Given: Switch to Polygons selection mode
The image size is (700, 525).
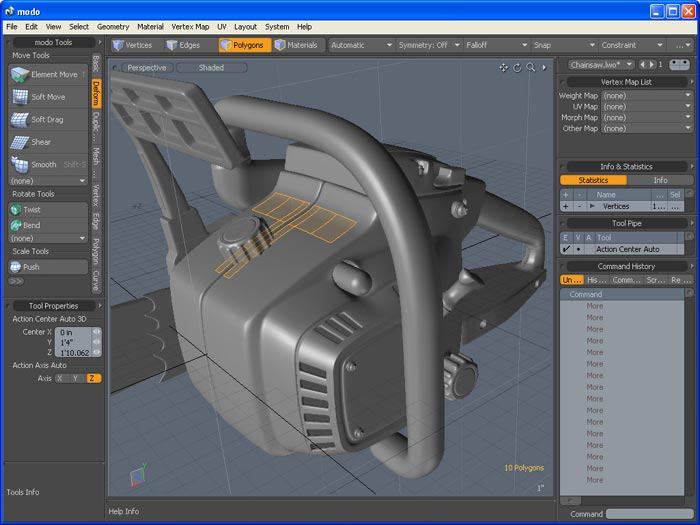Looking at the screenshot, I should 245,45.
